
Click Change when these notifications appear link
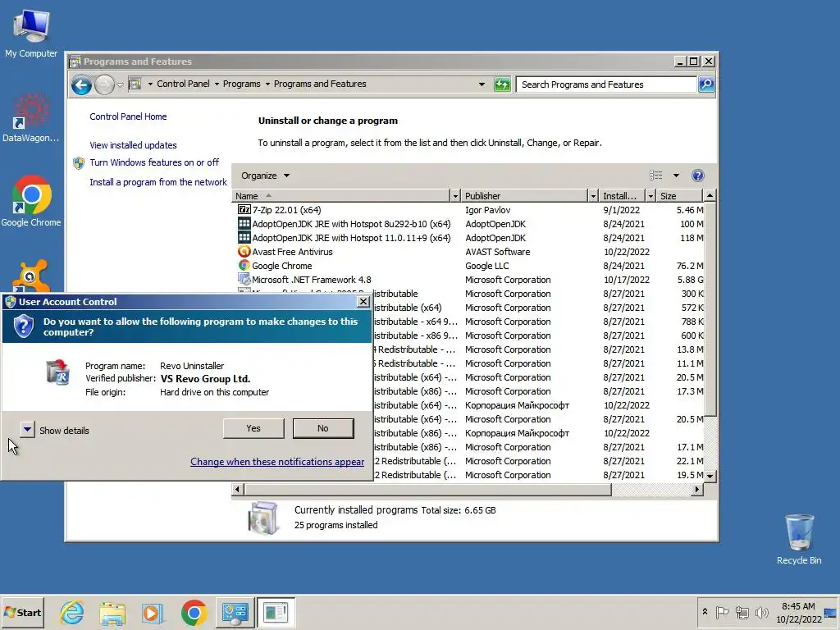(277, 462)
